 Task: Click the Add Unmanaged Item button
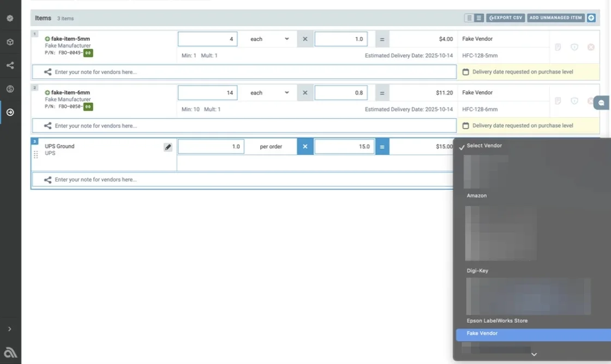[556, 18]
